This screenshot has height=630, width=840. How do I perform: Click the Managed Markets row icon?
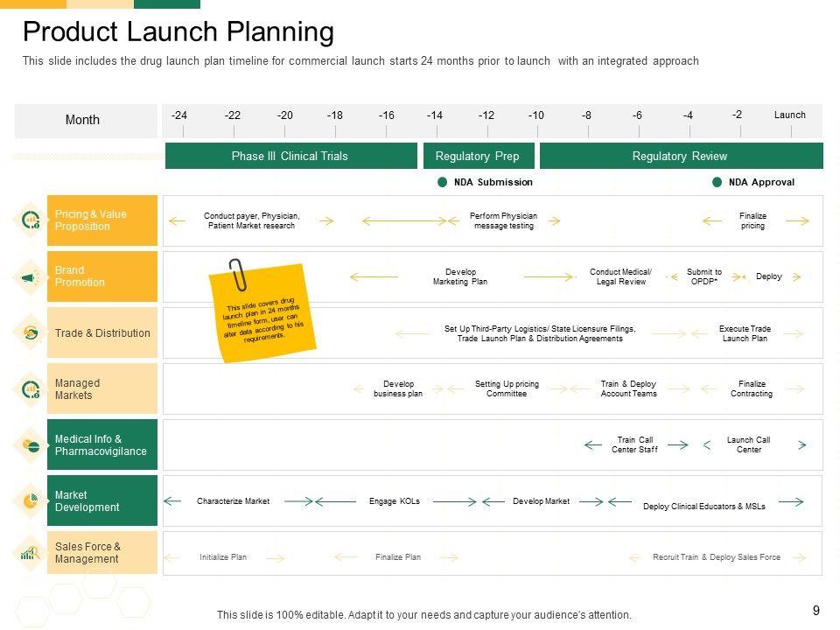click(x=31, y=389)
